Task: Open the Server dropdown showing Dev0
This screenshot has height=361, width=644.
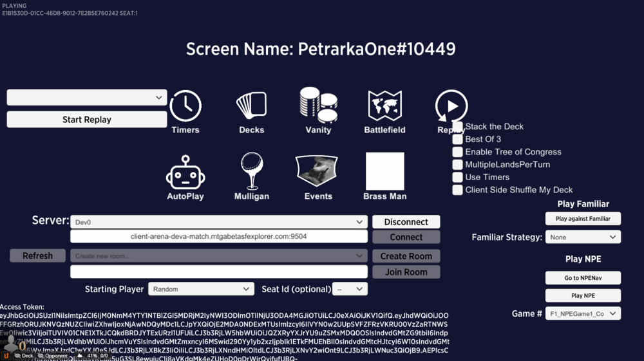Action: coord(219,222)
